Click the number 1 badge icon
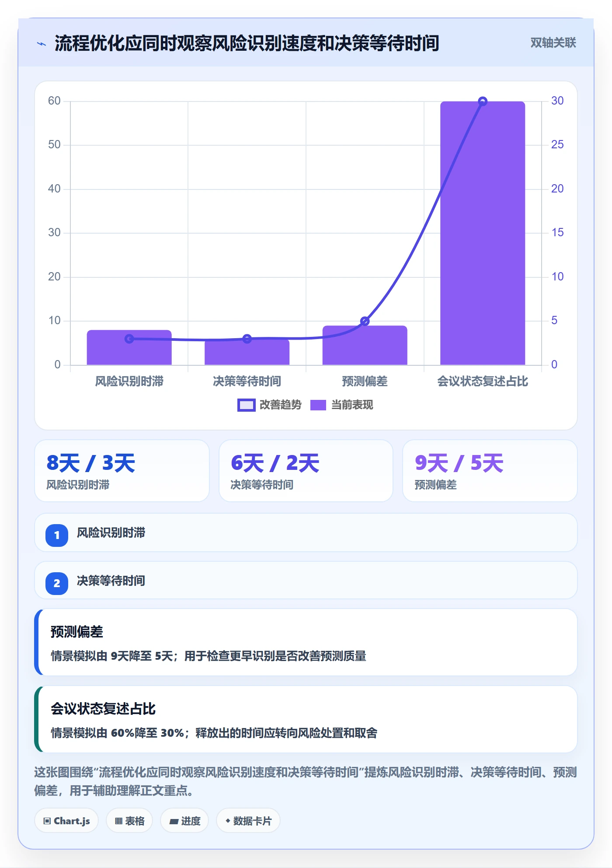612x868 pixels. (57, 535)
